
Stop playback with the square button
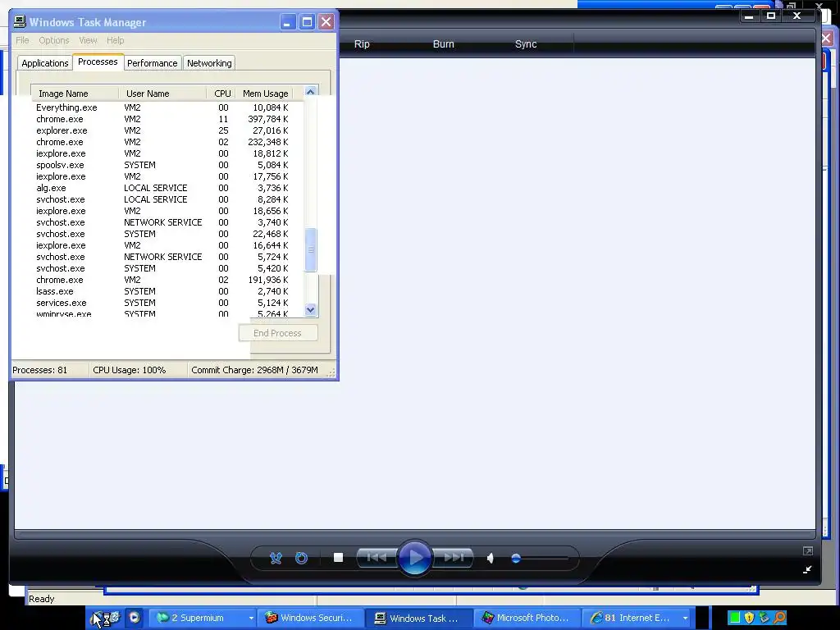[338, 558]
